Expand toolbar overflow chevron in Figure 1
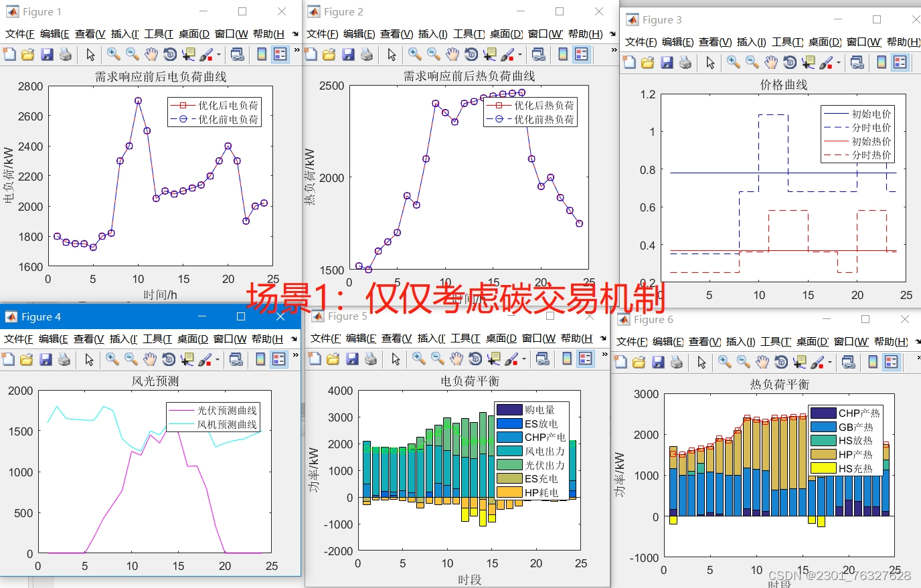 (297, 50)
